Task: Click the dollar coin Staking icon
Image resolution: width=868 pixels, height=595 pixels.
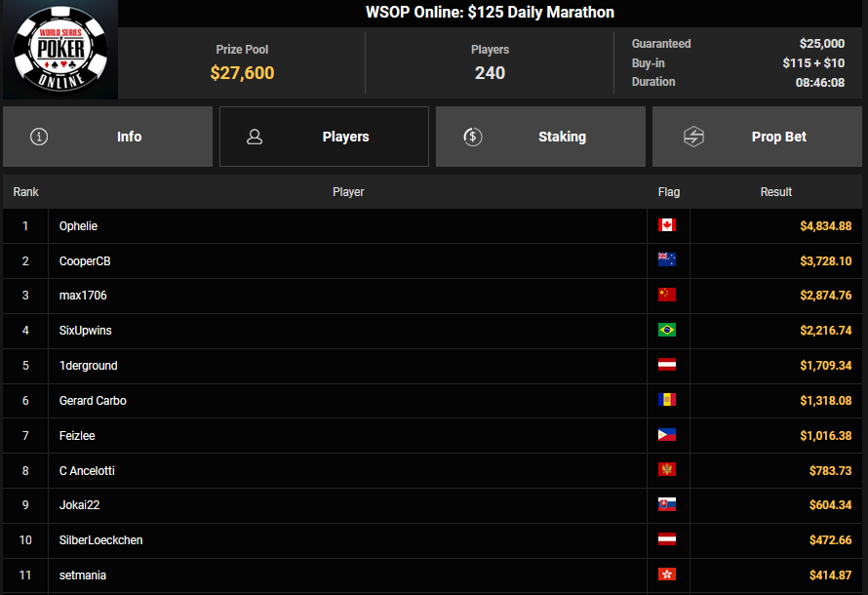Action: (x=473, y=137)
